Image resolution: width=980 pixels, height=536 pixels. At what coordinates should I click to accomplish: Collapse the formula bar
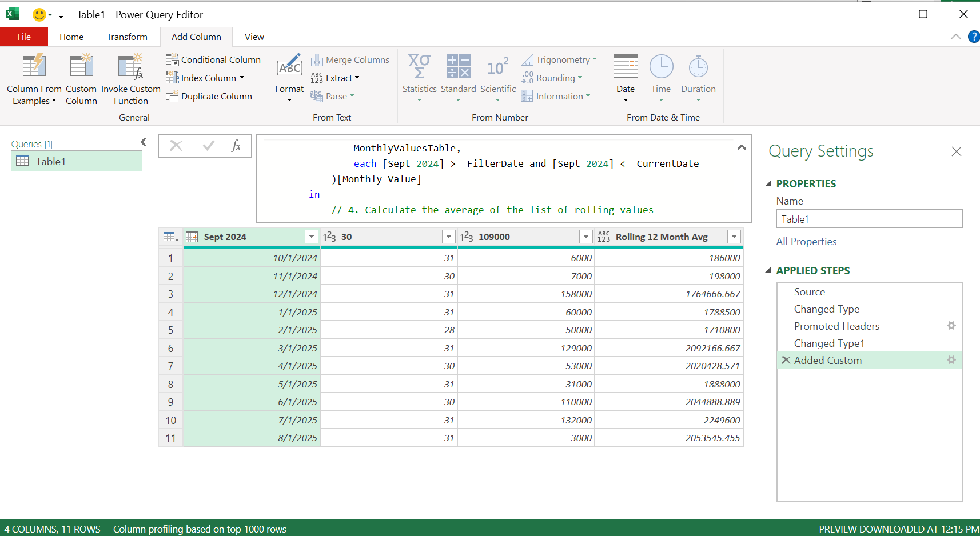(x=742, y=147)
